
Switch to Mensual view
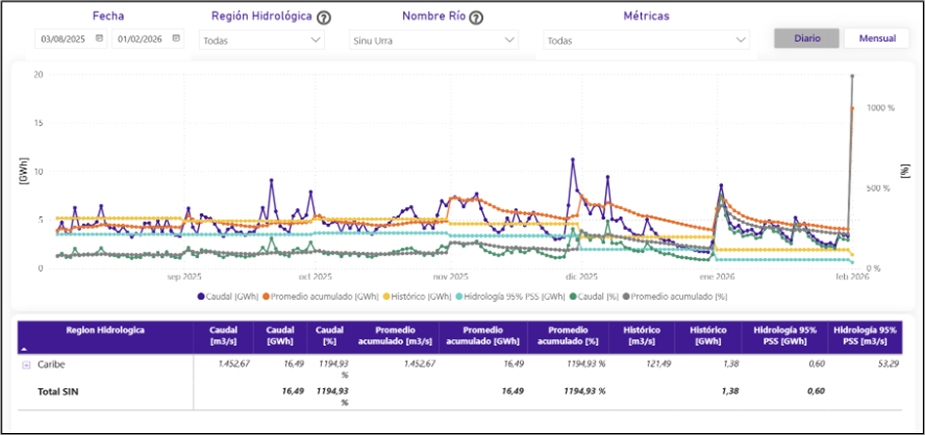(876, 38)
